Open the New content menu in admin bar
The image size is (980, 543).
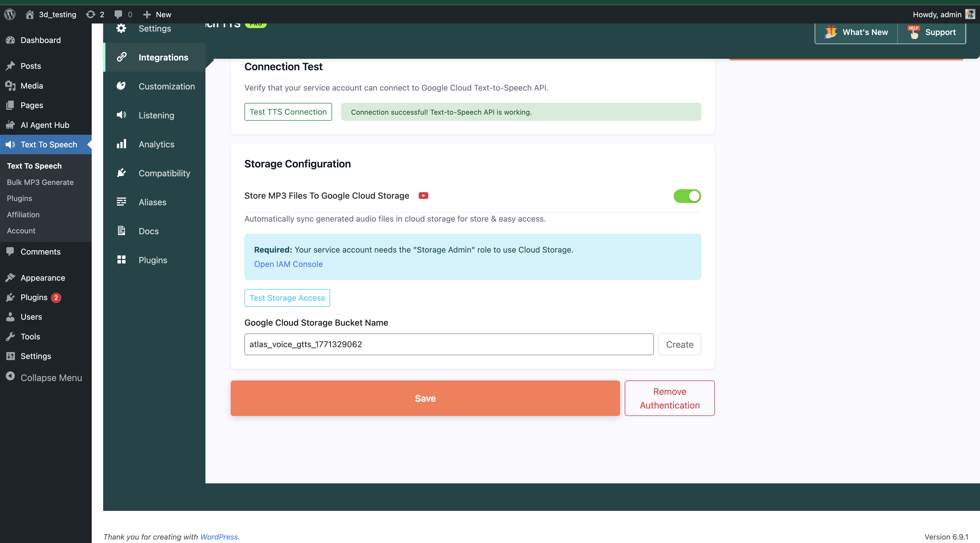pyautogui.click(x=156, y=14)
